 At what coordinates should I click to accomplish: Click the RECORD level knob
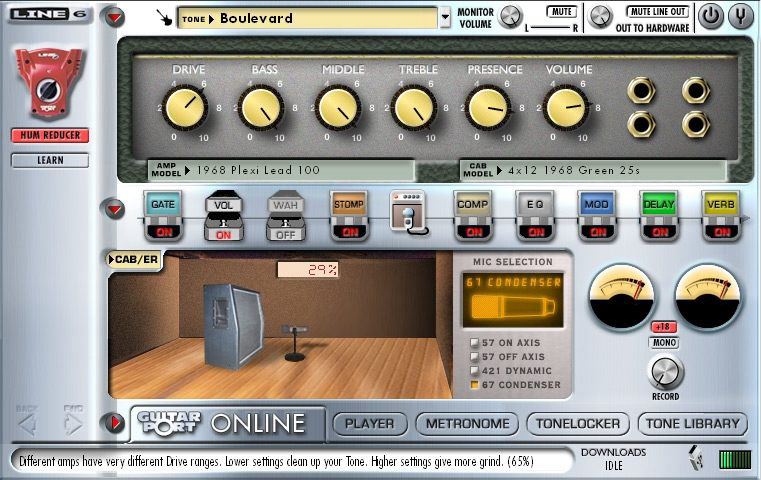tap(665, 373)
